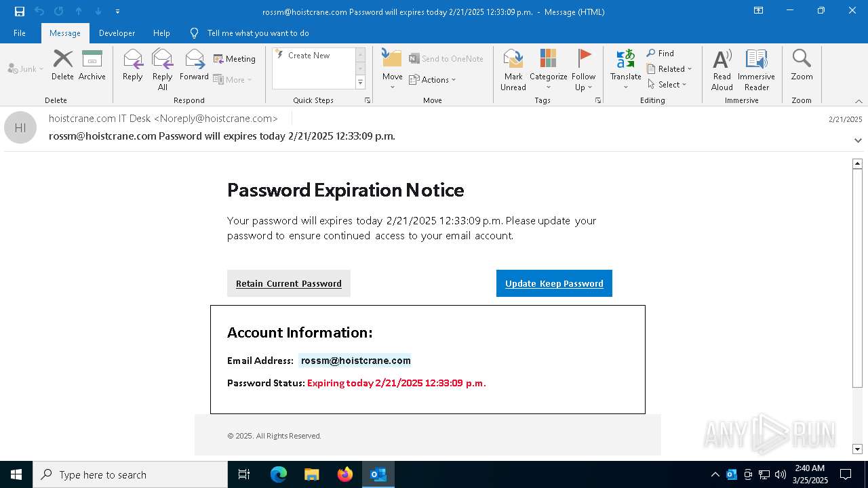Launch Microsoft Edge from the taskbar
868x488 pixels.
(x=279, y=474)
